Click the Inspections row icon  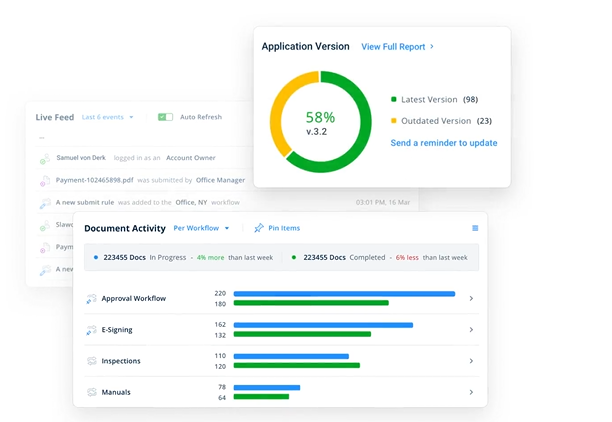91,361
